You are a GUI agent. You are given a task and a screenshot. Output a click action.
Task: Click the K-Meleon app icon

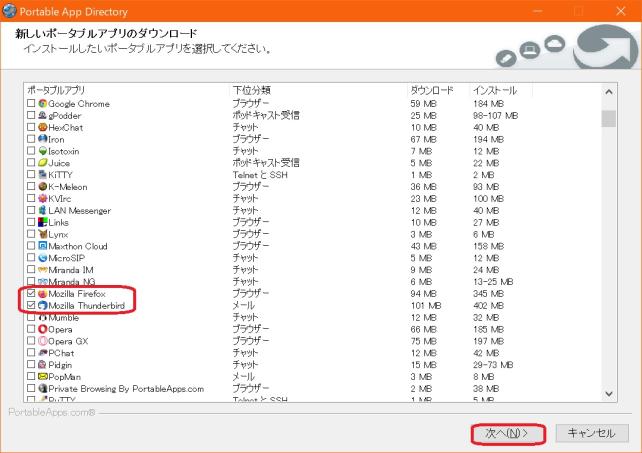pos(43,186)
